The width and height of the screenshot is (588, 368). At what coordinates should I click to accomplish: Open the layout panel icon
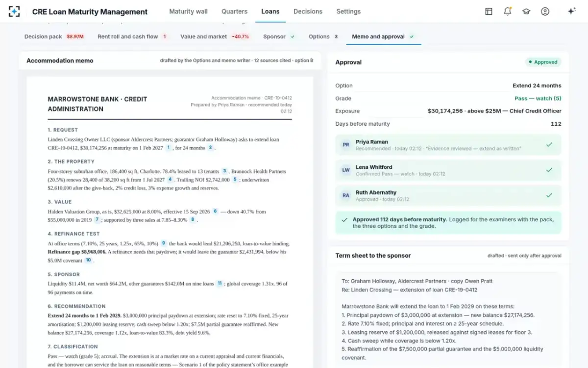(x=489, y=11)
